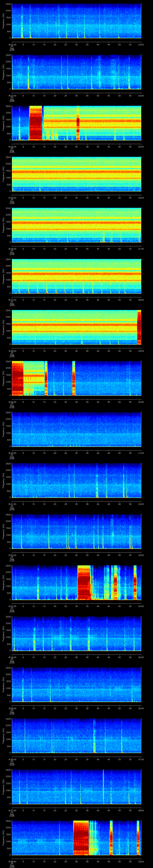Click the 8:37:00 start time label
This screenshot has width=153, height=868.
(x=12, y=811)
